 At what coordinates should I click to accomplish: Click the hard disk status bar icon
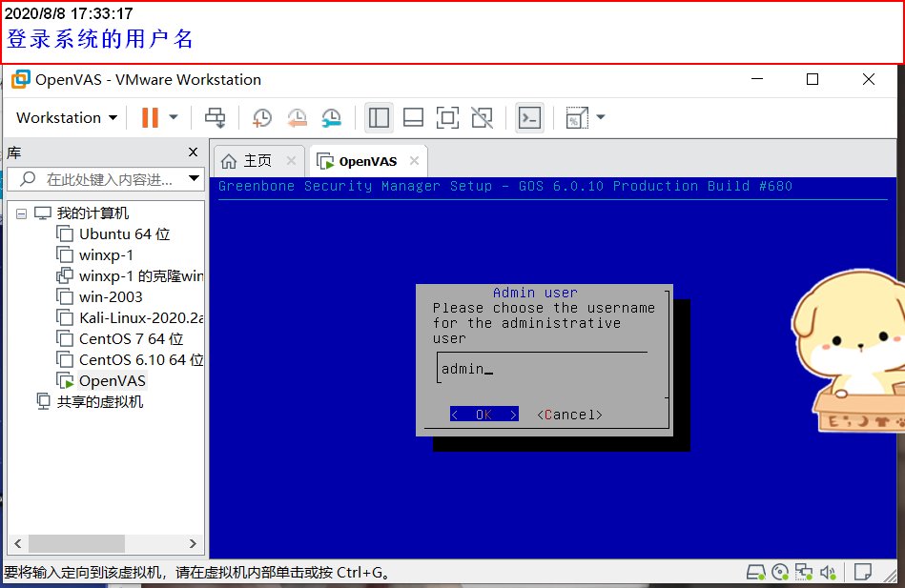coord(755,573)
